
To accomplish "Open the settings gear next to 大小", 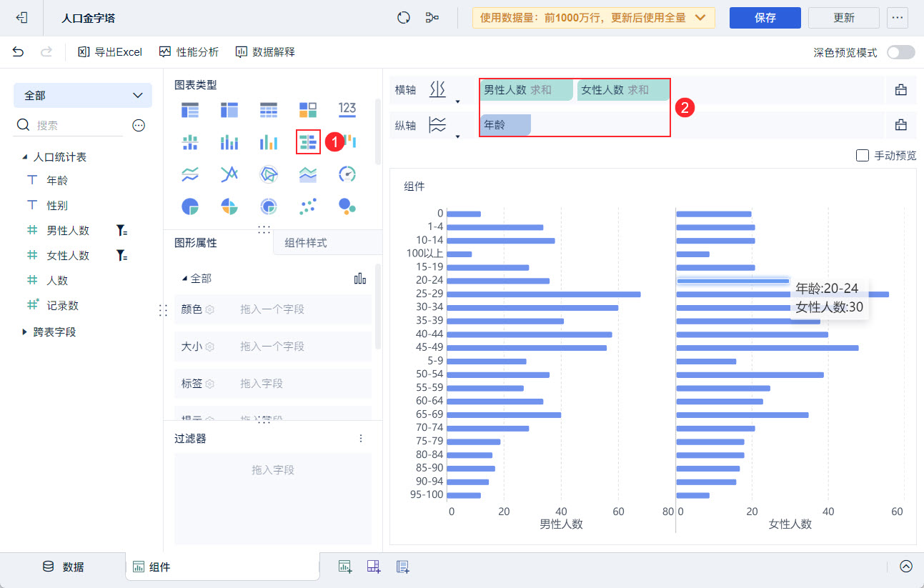I will 210,347.
